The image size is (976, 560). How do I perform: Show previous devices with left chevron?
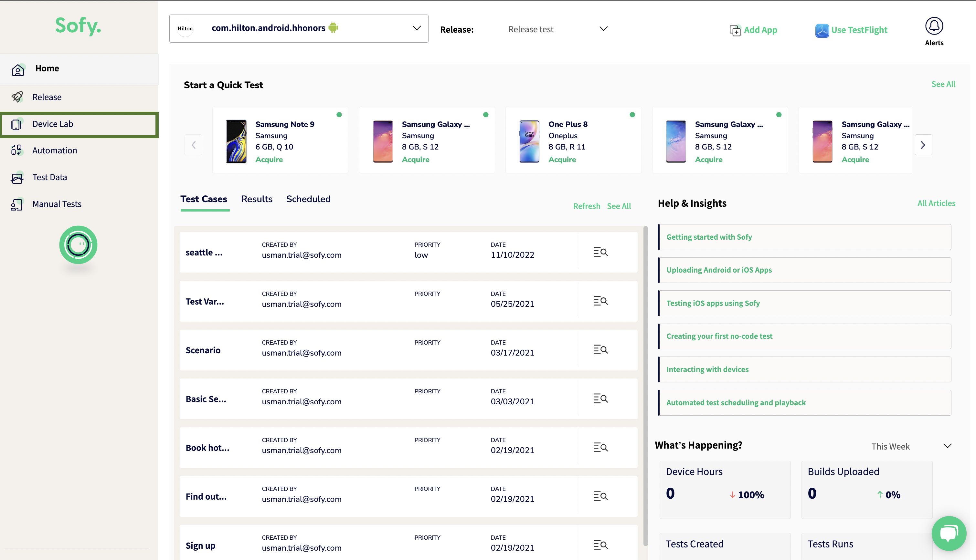click(x=193, y=145)
